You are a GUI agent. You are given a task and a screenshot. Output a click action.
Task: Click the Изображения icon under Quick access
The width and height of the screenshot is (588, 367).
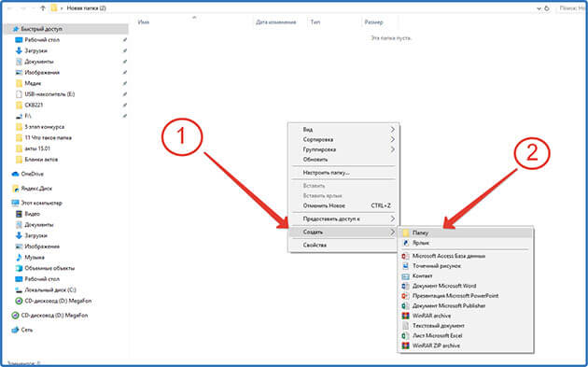point(19,73)
